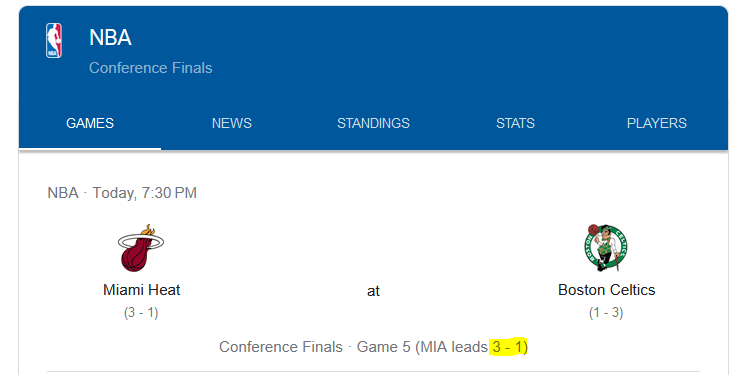Click the Game 5 text in series summary
This screenshot has height=375, width=734.
point(383,347)
